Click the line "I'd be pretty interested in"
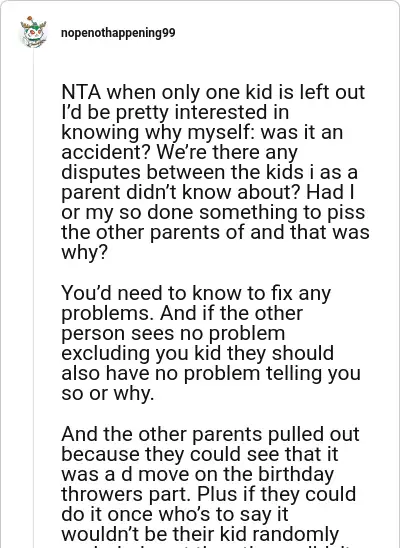The width and height of the screenshot is (400, 548). 175,113
